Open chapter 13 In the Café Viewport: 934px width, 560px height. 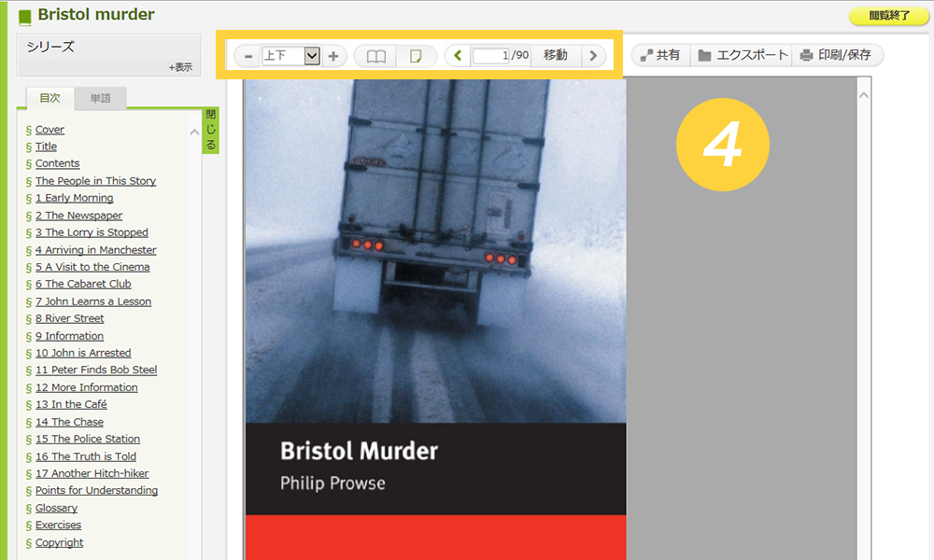tap(71, 405)
